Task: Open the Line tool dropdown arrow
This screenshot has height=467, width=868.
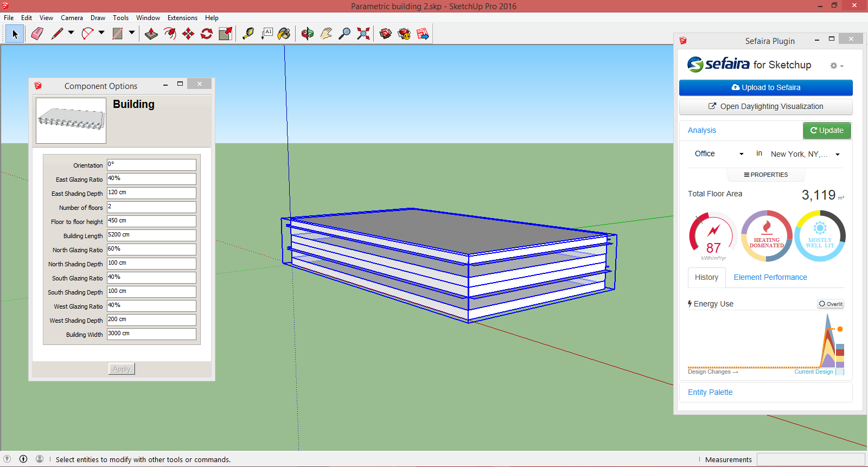Action: pyautogui.click(x=71, y=33)
